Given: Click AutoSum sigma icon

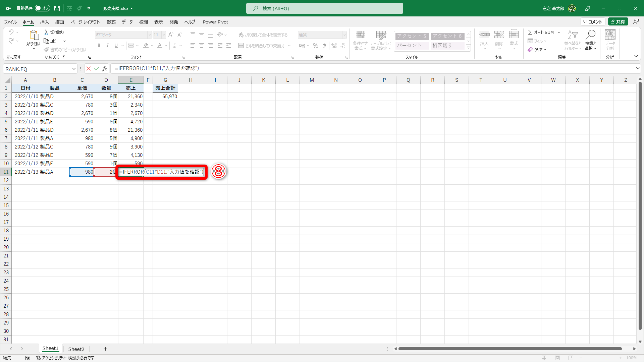Looking at the screenshot, I should pos(530,32).
